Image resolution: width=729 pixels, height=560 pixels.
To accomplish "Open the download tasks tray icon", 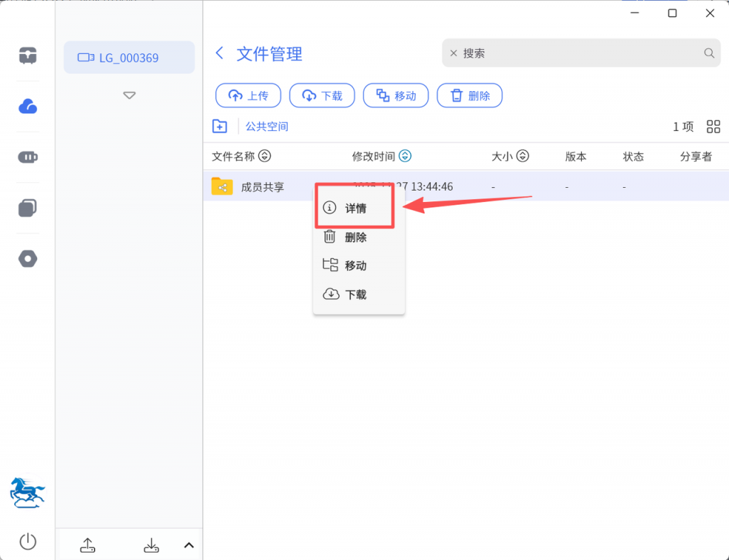I will point(152,546).
